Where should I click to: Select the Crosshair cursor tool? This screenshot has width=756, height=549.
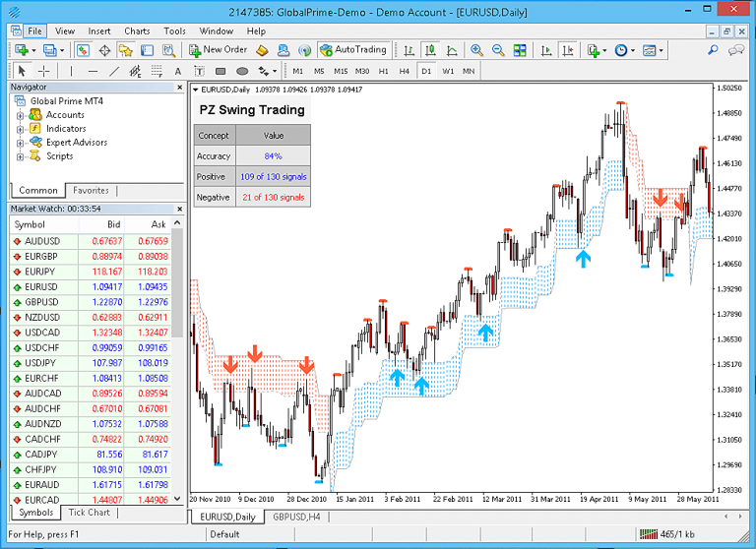coord(44,71)
